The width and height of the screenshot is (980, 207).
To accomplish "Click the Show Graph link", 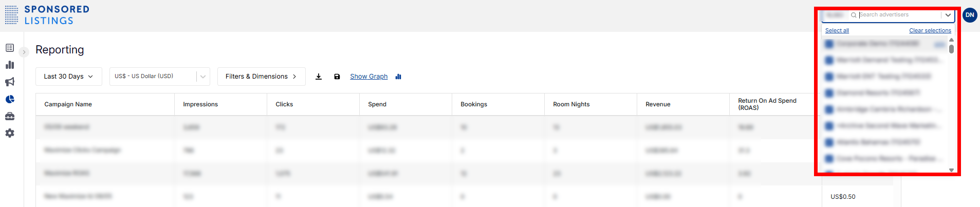I will pyautogui.click(x=368, y=77).
